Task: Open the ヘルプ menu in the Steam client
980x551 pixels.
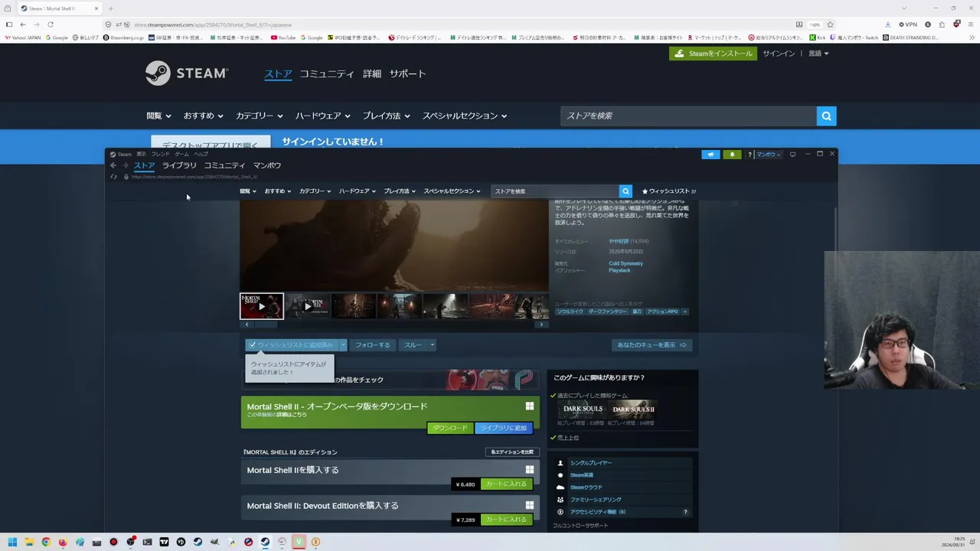Action: tap(201, 154)
